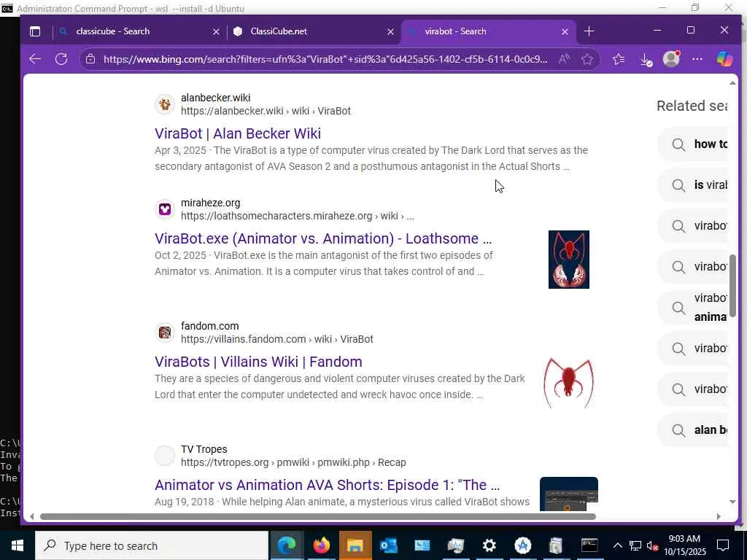The height and width of the screenshot is (560, 747).
Task: Click the address bar URL field
Action: point(325,59)
